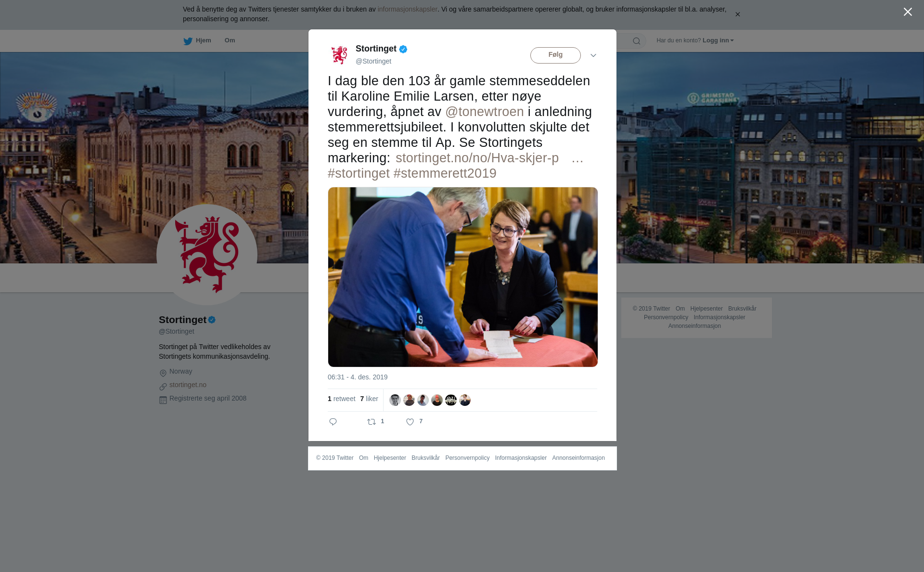
Task: Click the last liker's avatar thumbnail
Action: click(465, 400)
